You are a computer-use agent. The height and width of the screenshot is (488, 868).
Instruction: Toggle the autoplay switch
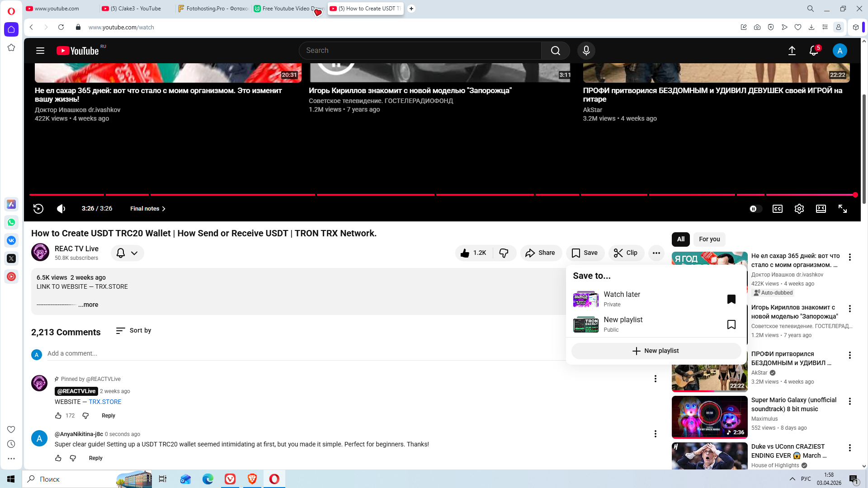click(755, 209)
